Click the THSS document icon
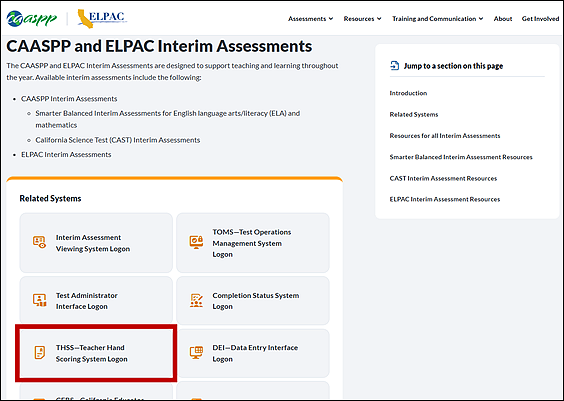Image resolution: width=564 pixels, height=401 pixels. pyautogui.click(x=40, y=352)
